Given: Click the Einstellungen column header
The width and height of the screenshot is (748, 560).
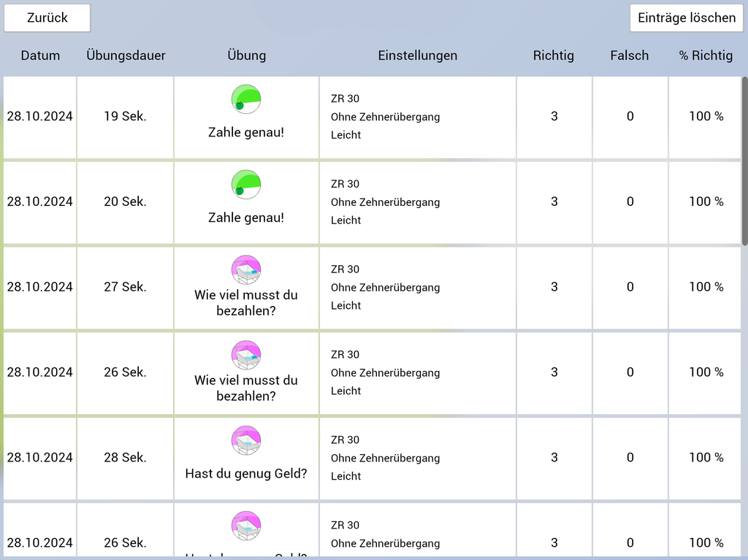Looking at the screenshot, I should click(418, 55).
